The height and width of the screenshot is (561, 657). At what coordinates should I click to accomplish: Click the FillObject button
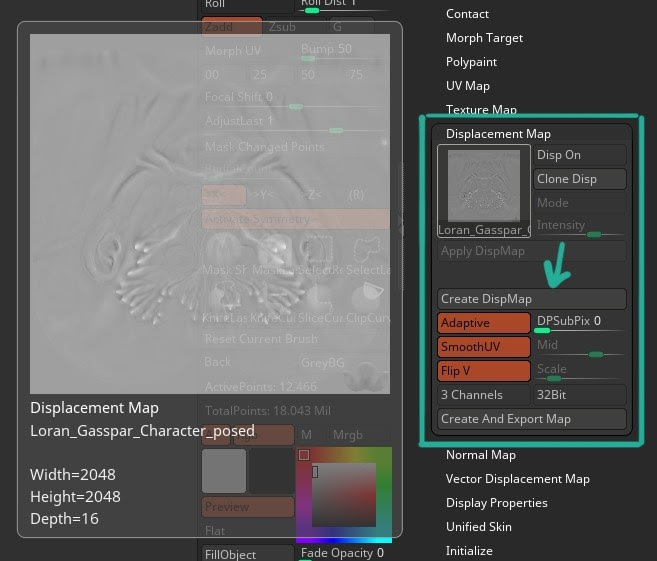coord(248,554)
